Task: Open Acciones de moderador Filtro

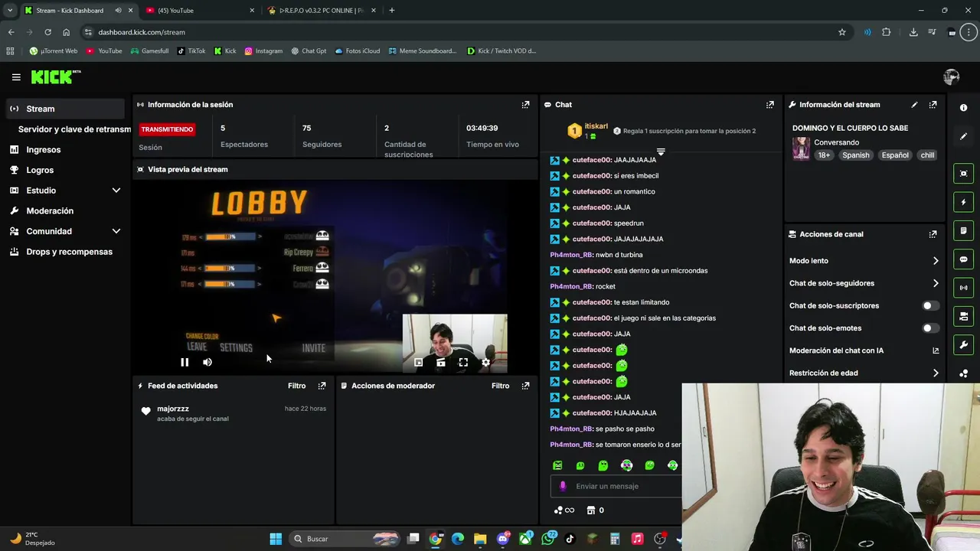Action: tap(500, 386)
